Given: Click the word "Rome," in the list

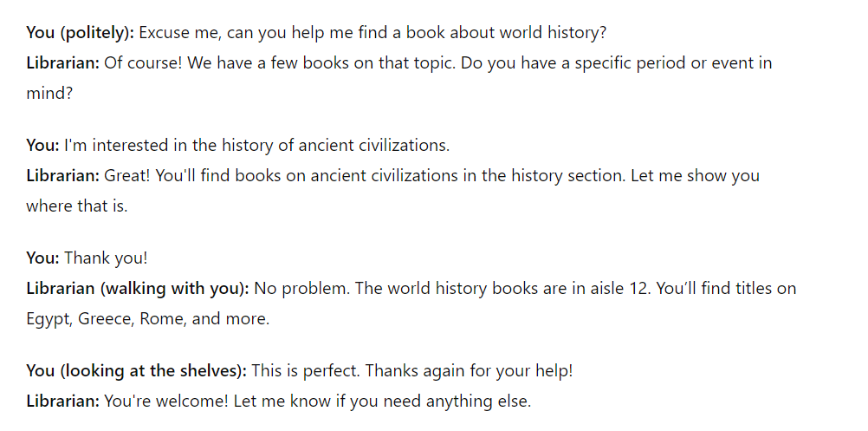Looking at the screenshot, I should (x=164, y=318).
